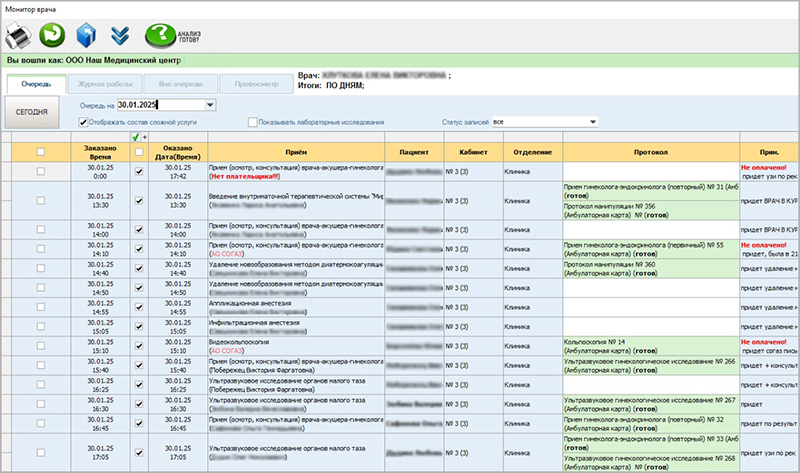Click the green refresh arrow icon

pyautogui.click(x=51, y=36)
